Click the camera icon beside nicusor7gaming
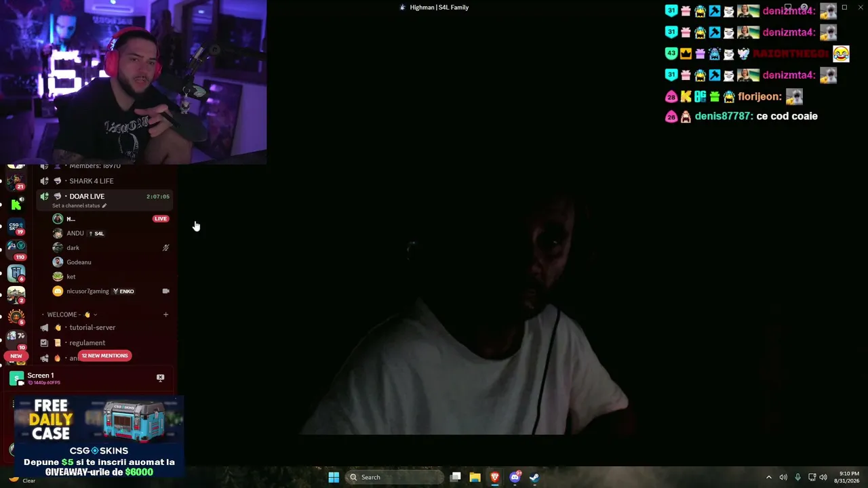Viewport: 868px width, 488px height. click(165, 291)
